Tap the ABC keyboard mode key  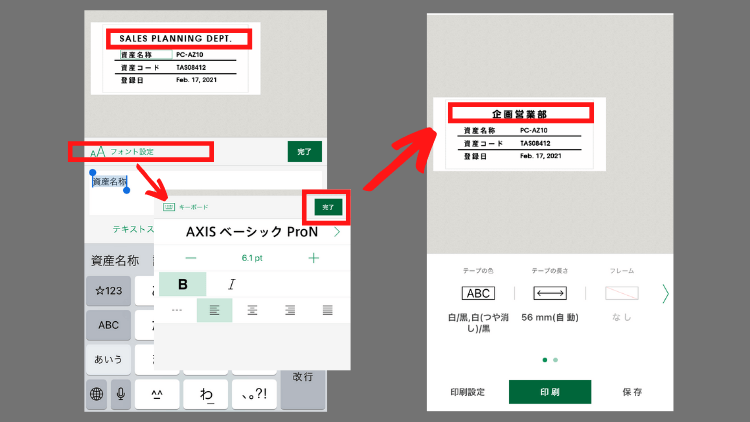click(109, 325)
